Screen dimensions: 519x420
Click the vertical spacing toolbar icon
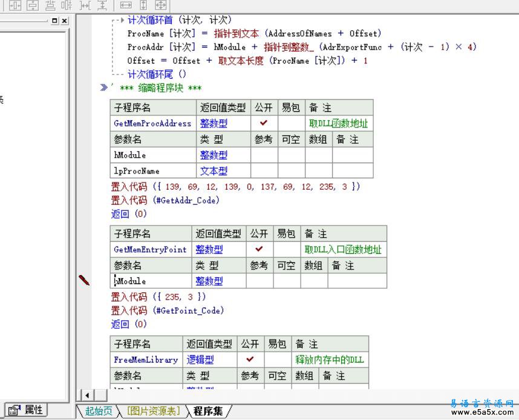tap(102, 5)
